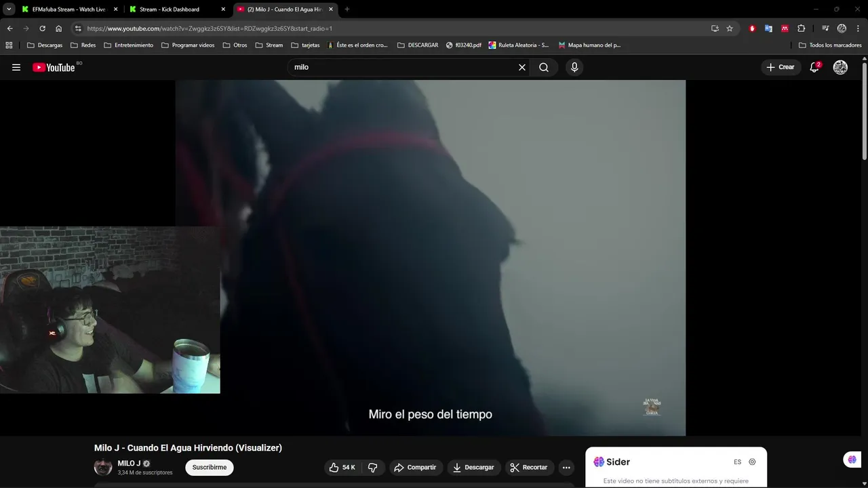This screenshot has height=488, width=868.
Task: Expand Todos los marcadores folder
Action: [830, 45]
